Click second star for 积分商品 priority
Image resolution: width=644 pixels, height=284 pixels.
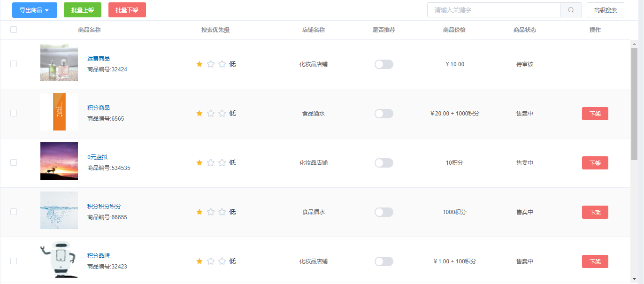[x=211, y=113]
